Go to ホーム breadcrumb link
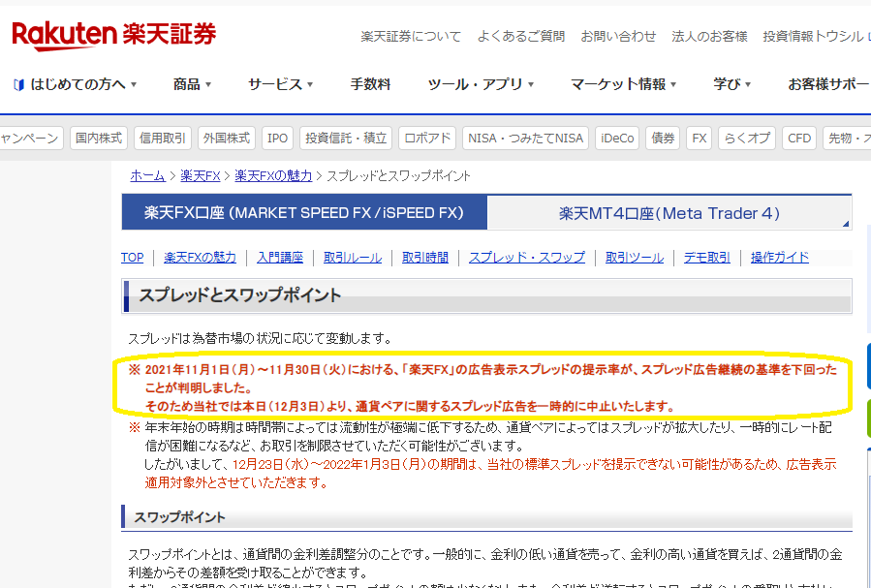871x588 pixels. 148,176
